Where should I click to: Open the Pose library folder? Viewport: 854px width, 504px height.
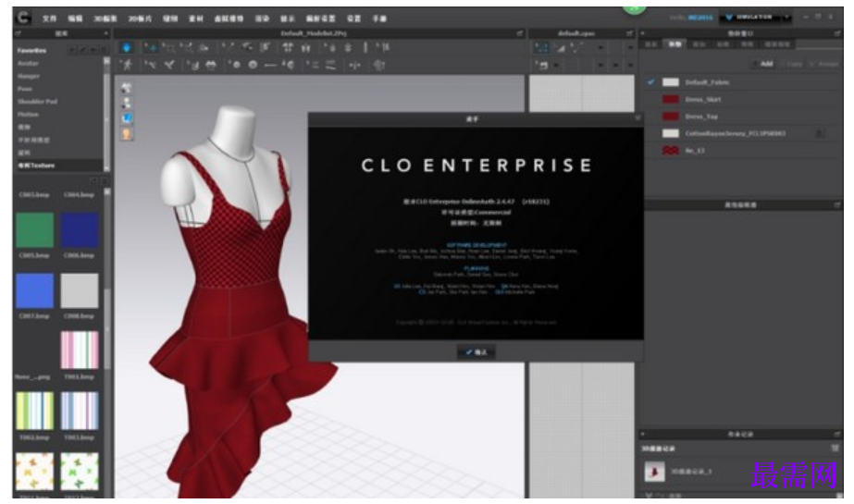click(x=25, y=89)
